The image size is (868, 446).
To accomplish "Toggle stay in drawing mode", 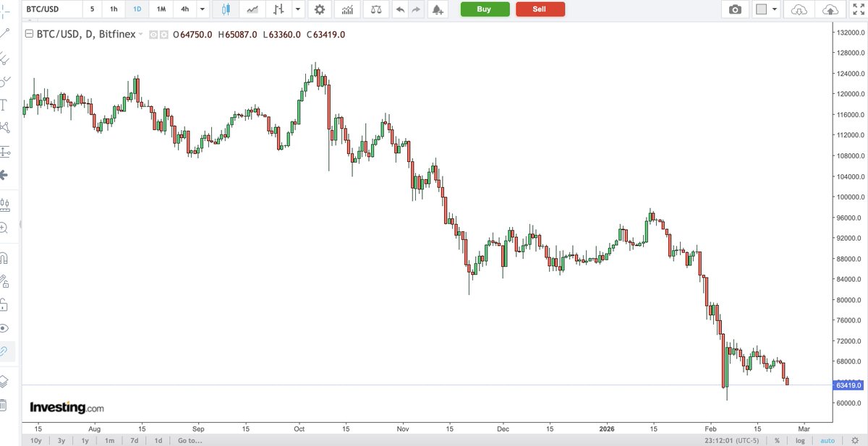I will pyautogui.click(x=4, y=280).
